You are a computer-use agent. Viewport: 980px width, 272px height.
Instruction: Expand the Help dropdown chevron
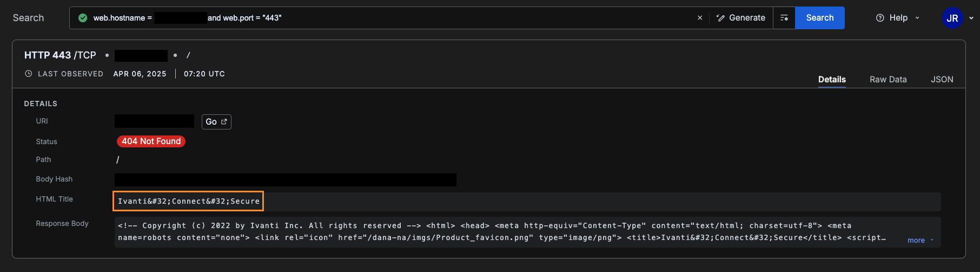tap(917, 18)
